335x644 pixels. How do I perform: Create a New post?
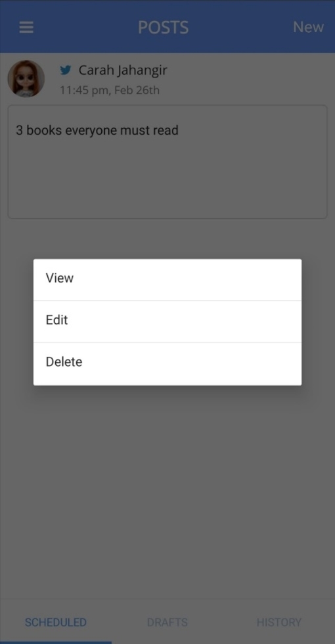308,27
